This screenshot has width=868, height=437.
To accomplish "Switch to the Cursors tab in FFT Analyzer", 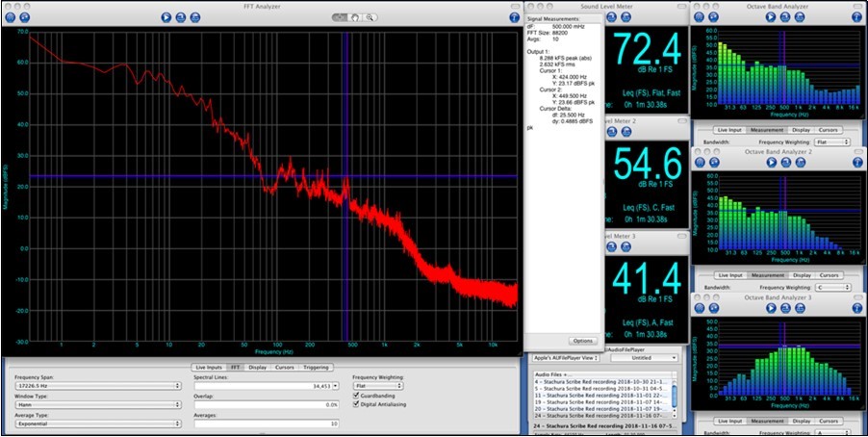I will tap(284, 367).
